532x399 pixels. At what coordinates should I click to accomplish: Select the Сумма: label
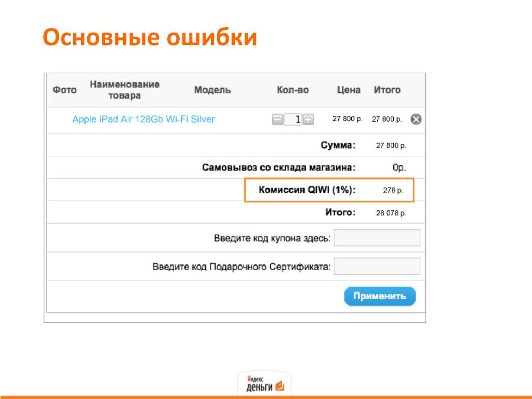(x=338, y=145)
